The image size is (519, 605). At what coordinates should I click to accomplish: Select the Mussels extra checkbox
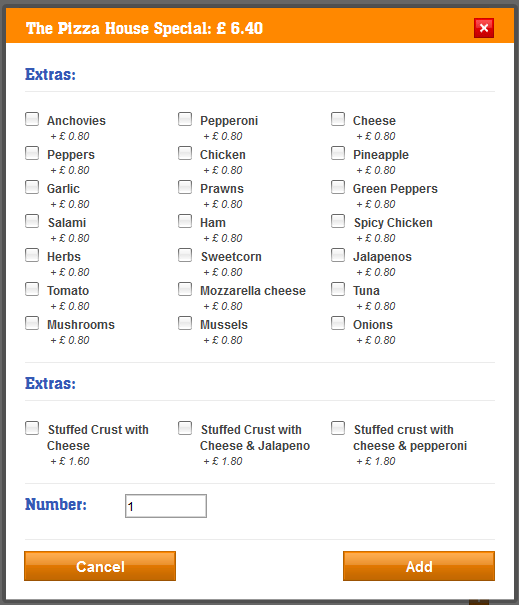click(x=185, y=323)
